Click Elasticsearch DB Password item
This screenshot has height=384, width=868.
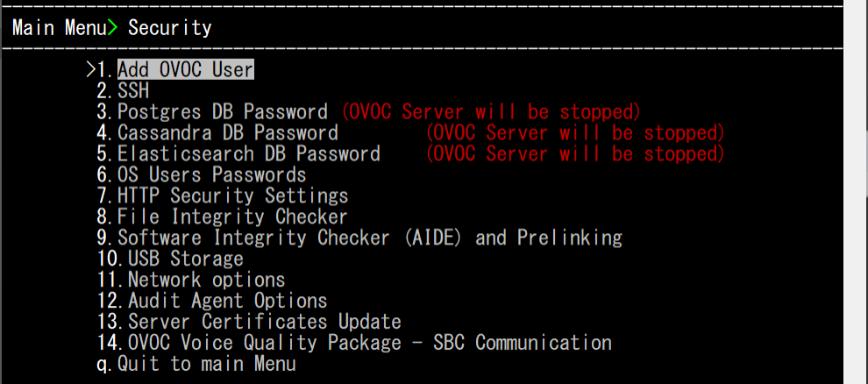click(249, 153)
